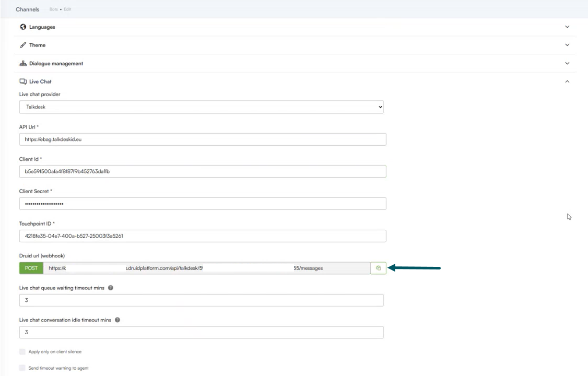Click the Client Secret password field
Screen dimensions: 588x376
click(x=202, y=204)
